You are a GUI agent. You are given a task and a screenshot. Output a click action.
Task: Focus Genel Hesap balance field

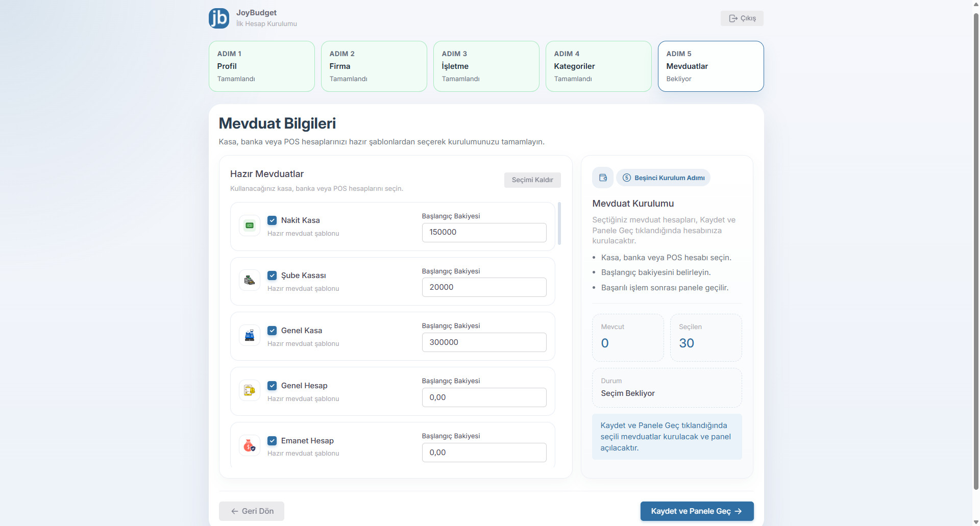(484, 397)
